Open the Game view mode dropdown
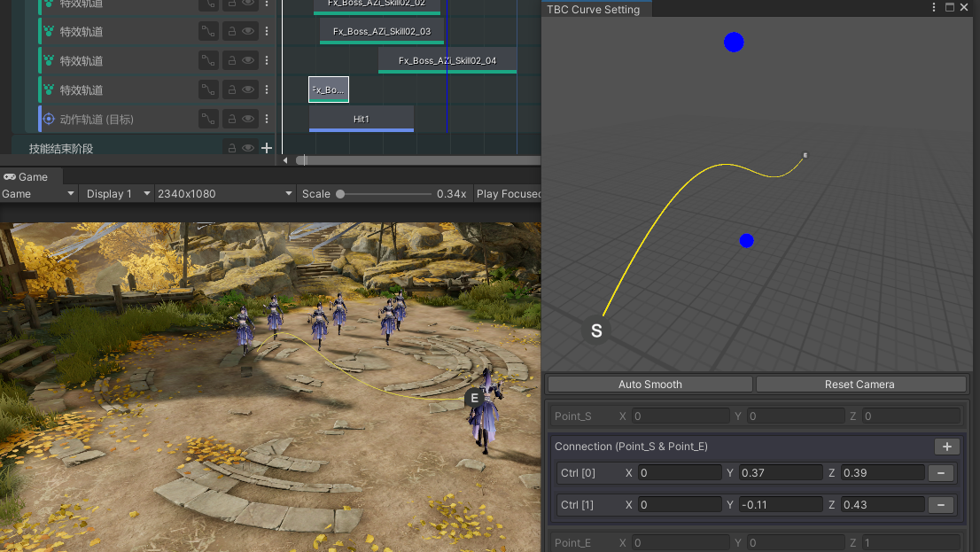 [x=39, y=194]
